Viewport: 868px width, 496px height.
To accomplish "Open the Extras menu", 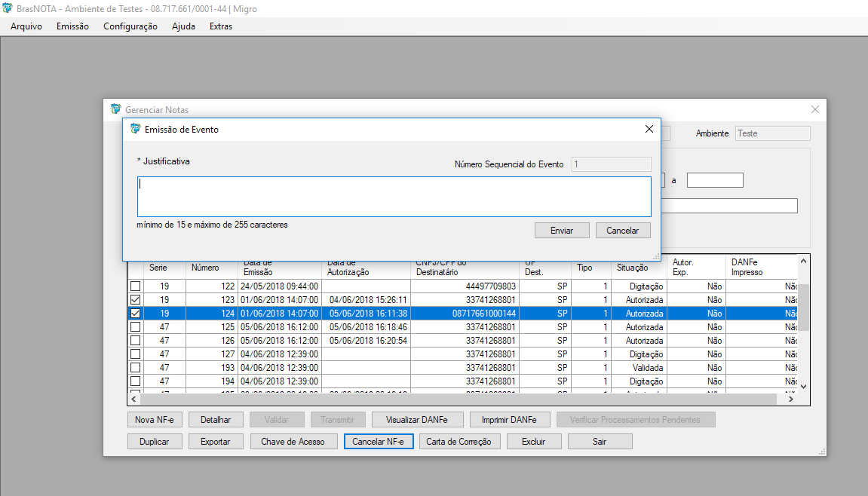I will point(221,26).
